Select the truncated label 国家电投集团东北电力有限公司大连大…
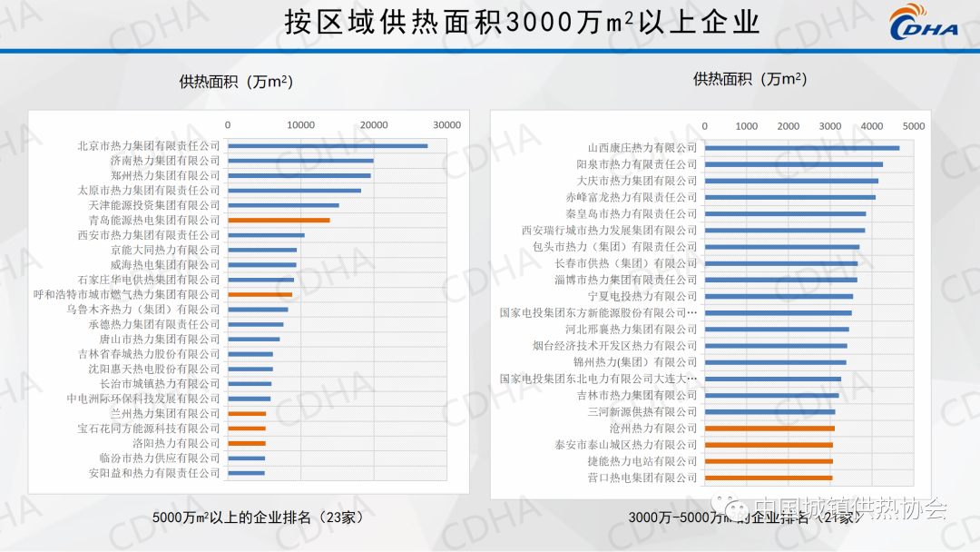This screenshot has height=552, width=980. [598, 379]
